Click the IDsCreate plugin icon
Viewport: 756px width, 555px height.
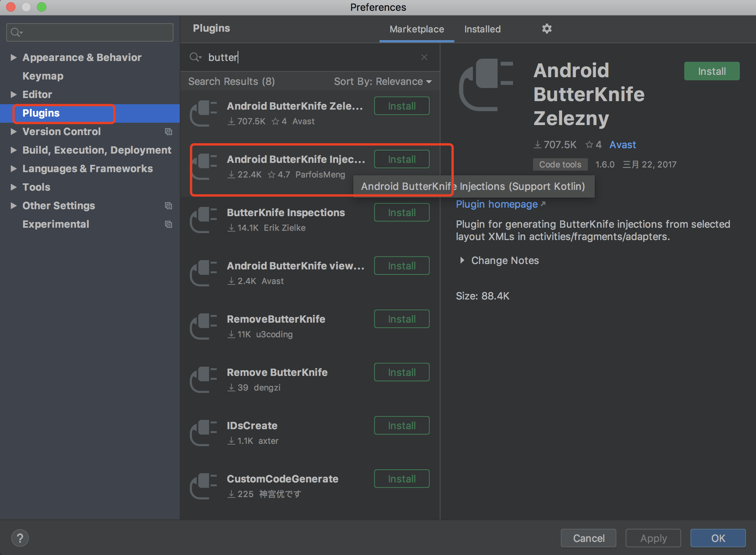point(204,432)
